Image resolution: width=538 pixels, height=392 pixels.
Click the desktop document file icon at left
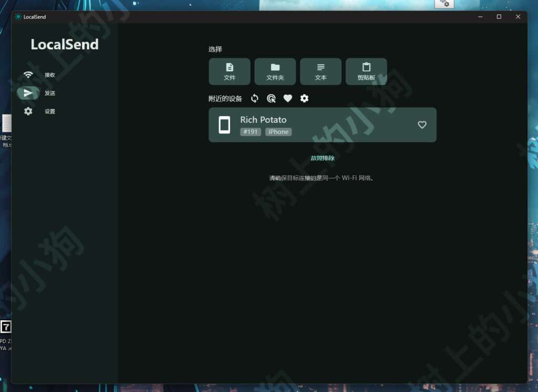click(7, 123)
